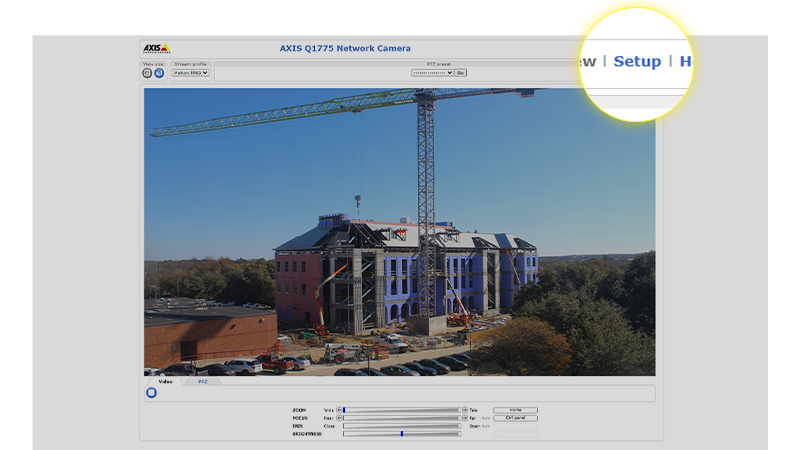Click the Home button
The width and height of the screenshot is (800, 450).
tap(515, 410)
